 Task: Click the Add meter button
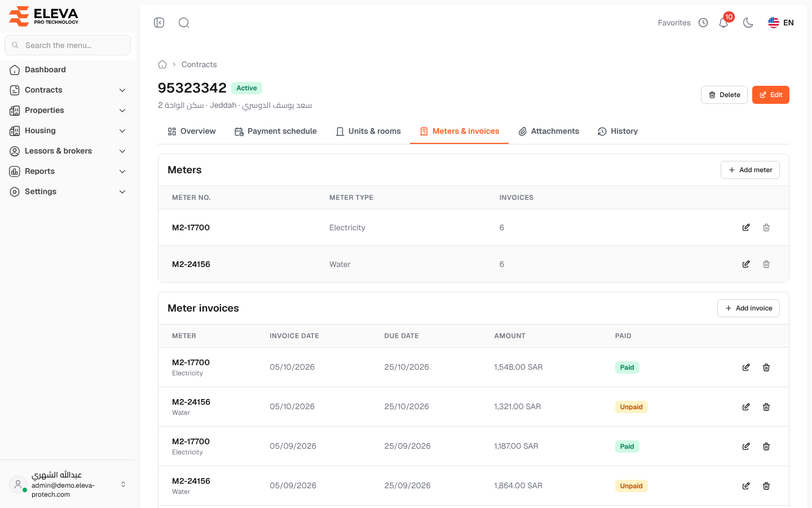[750, 170]
